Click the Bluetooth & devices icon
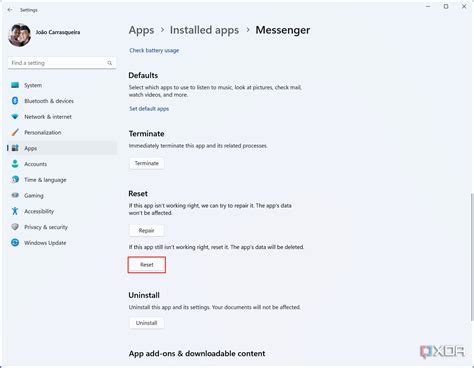Screen dimensions: 474x368 (x=15, y=101)
